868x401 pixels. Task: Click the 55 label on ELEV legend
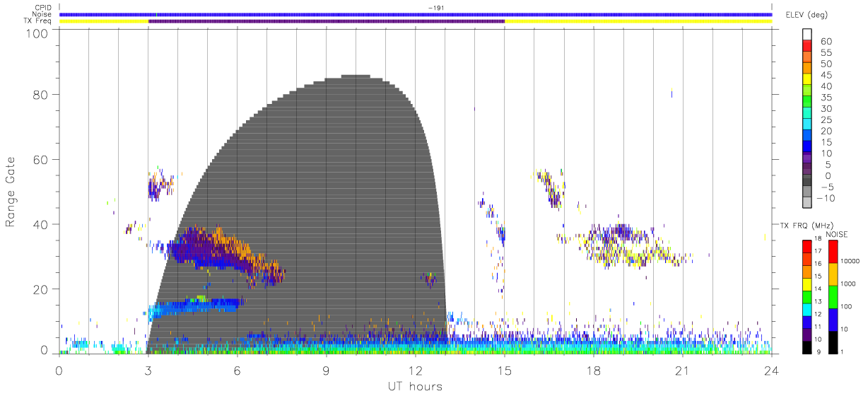(826, 53)
